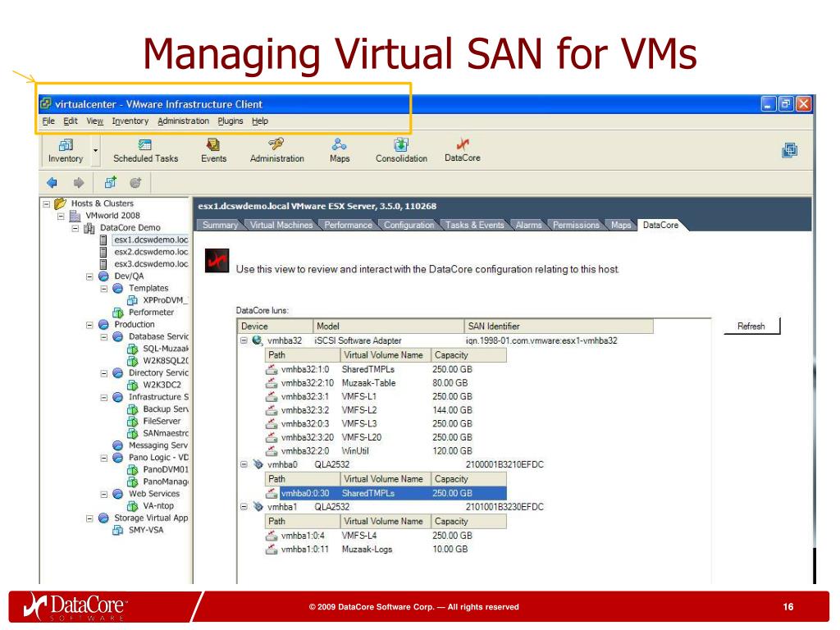This screenshot has height=630, width=840.
Task: Click the disk icon for vmhba32:2:10
Action: [x=272, y=382]
